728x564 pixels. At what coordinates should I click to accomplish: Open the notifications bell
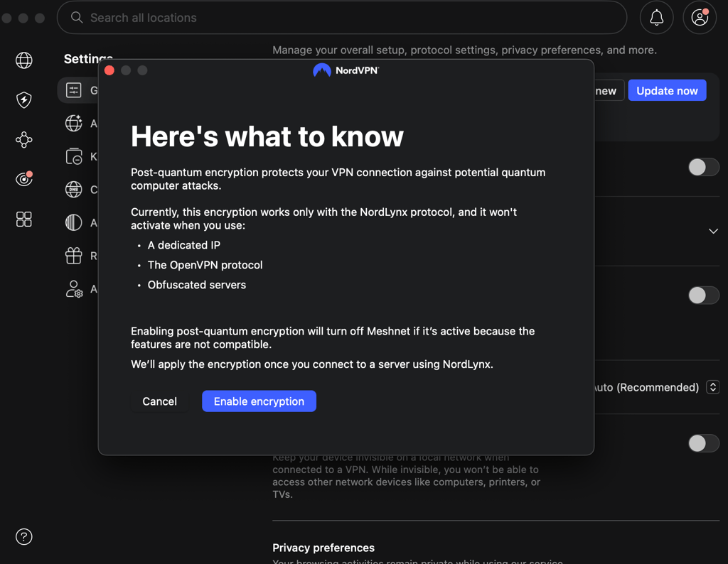coord(656,18)
